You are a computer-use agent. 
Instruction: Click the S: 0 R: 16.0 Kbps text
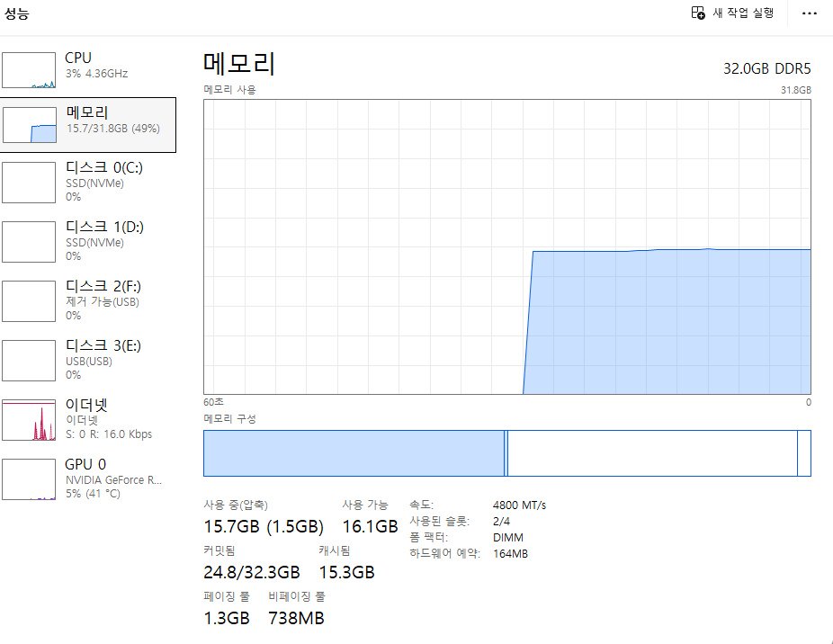click(x=109, y=434)
